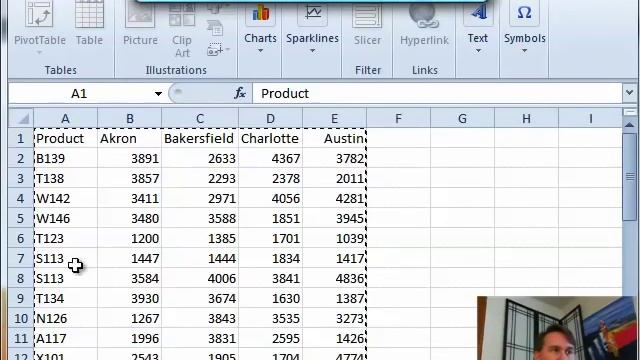
Task: Click cell containing T138
Action: coord(66,178)
